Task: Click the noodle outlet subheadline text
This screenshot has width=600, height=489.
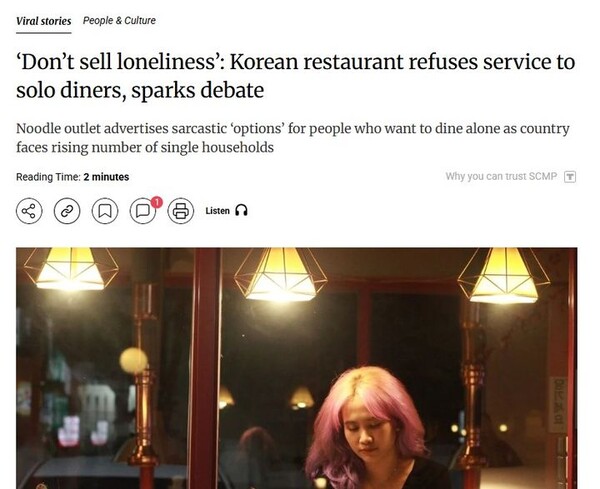Action: pos(293,138)
